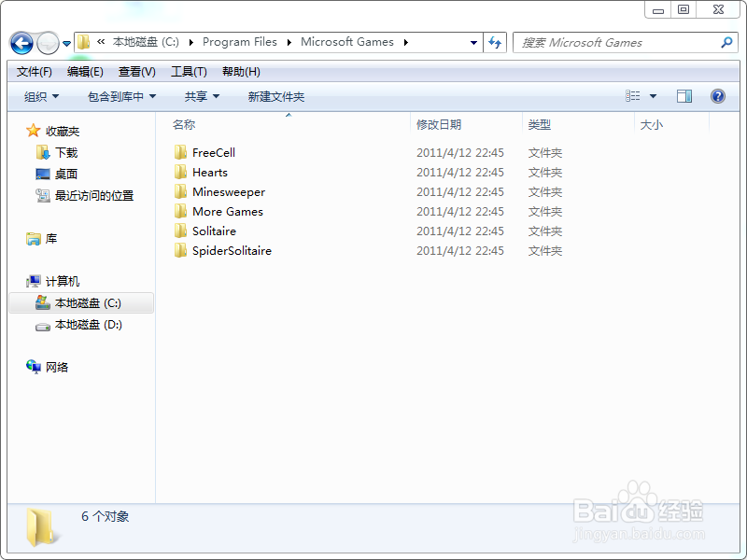747x560 pixels.
Task: Select the Solitaire folder icon
Action: click(180, 231)
